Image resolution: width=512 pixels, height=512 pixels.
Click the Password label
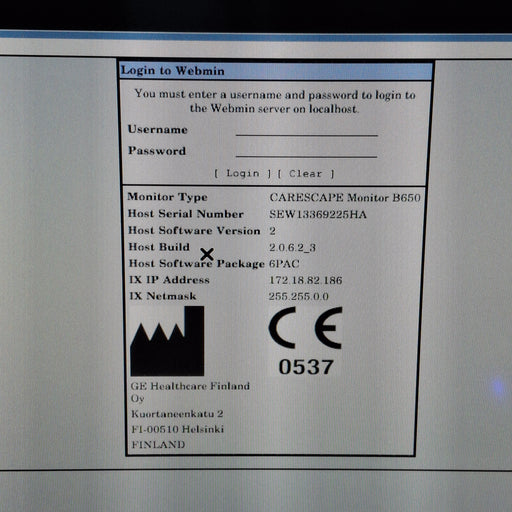coord(157,151)
